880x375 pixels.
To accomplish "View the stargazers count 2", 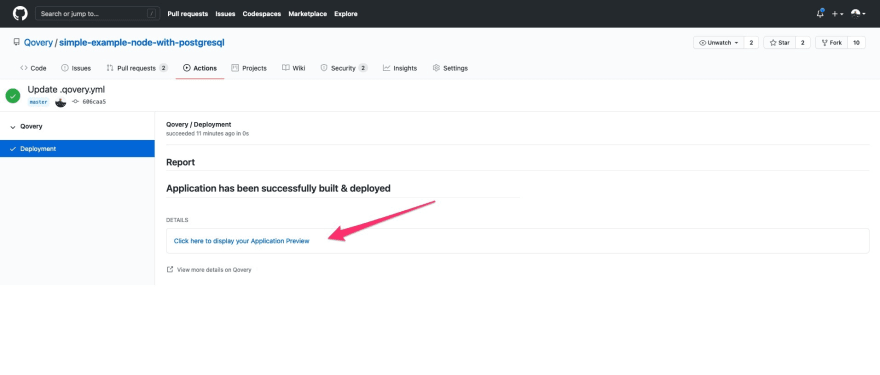I will [x=803, y=43].
